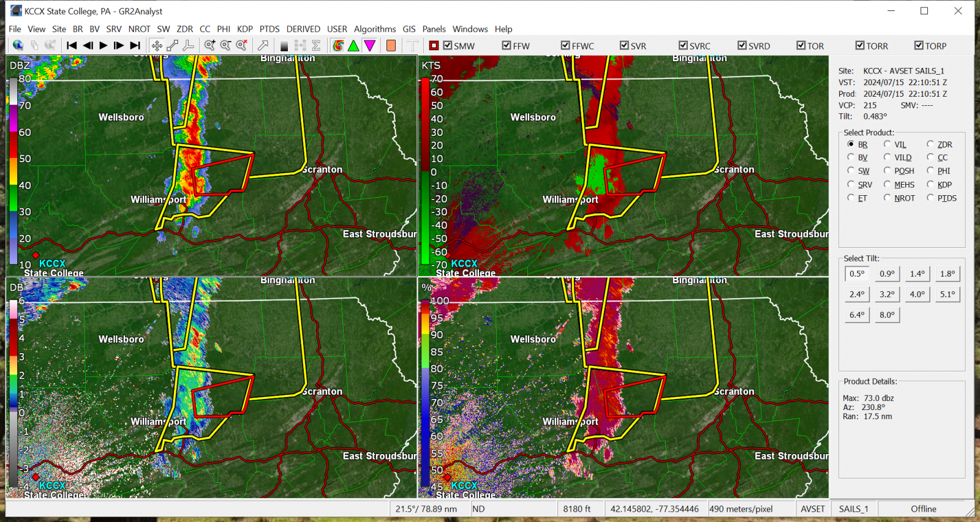
Task: Click the DBZ reflectivity color scale
Action: click(x=13, y=171)
